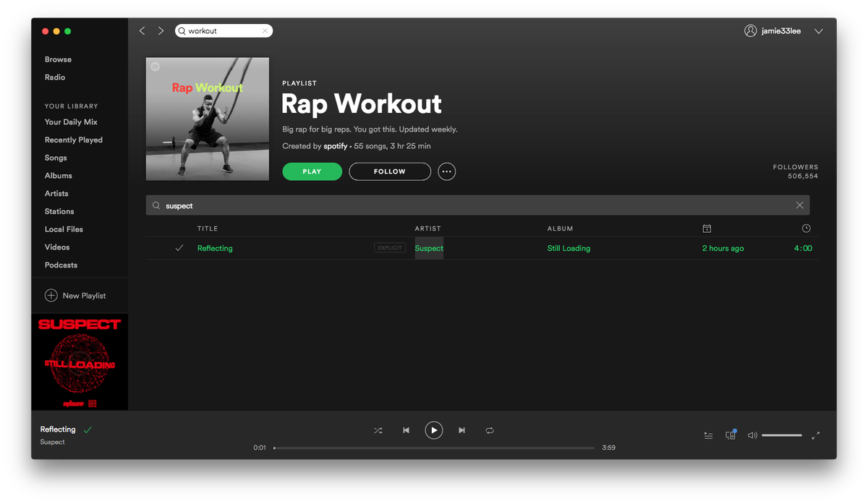868x504 pixels.
Task: Open the Suspect artist link in track row
Action: click(429, 248)
